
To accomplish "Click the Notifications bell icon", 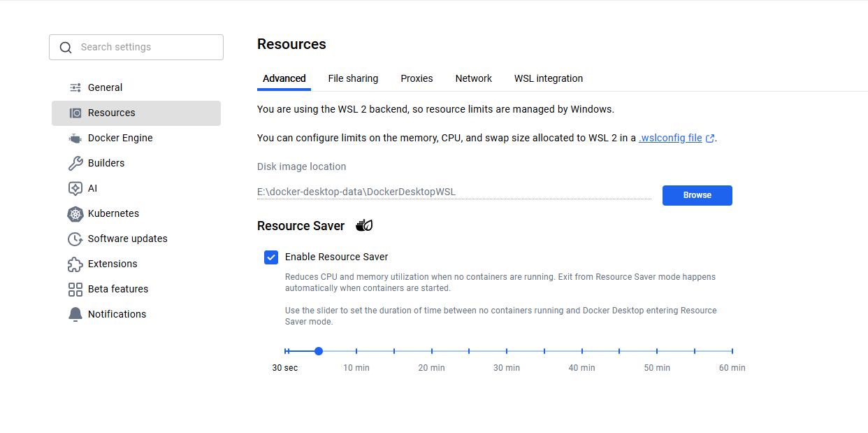I will [x=75, y=314].
